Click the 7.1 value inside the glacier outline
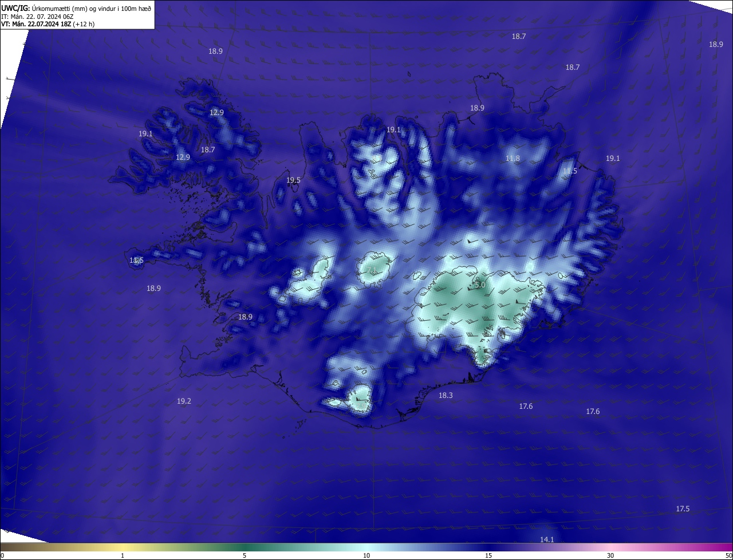The image size is (733, 560). 371,270
